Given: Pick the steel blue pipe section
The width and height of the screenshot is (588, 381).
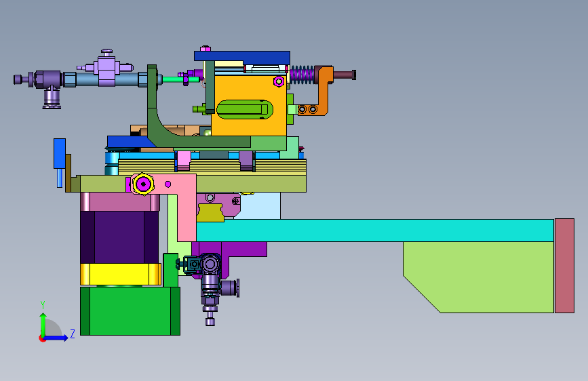Looking at the screenshot, I should coord(107,79).
